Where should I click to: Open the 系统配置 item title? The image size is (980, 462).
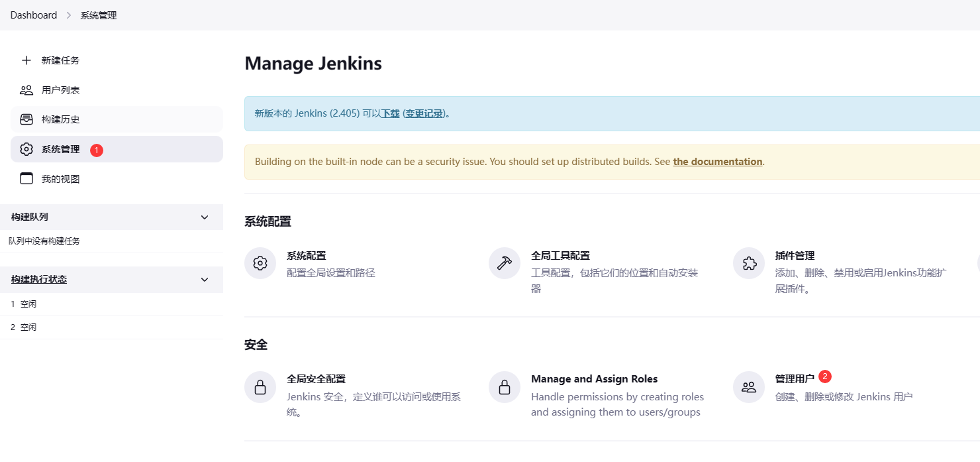(306, 256)
